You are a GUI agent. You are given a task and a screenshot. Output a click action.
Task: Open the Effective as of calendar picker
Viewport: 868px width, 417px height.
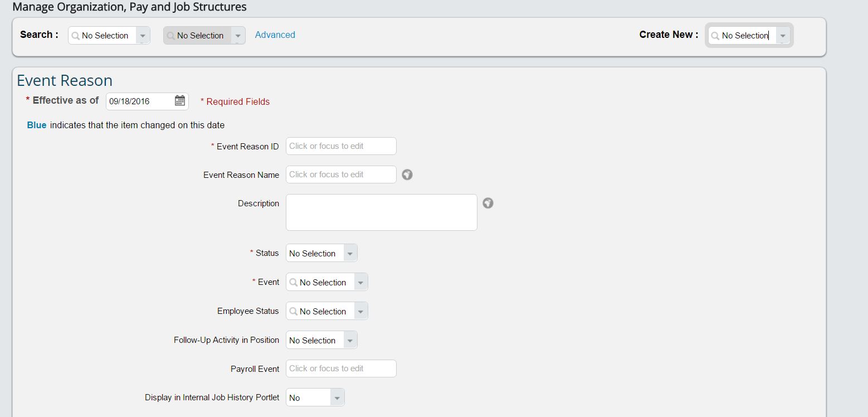click(179, 101)
